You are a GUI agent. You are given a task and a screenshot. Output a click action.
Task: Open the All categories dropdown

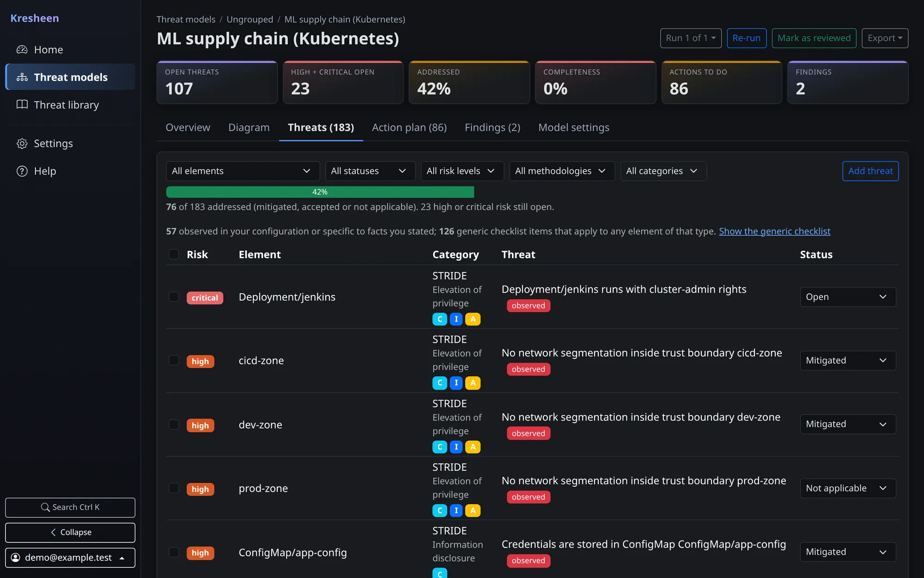[x=663, y=171]
